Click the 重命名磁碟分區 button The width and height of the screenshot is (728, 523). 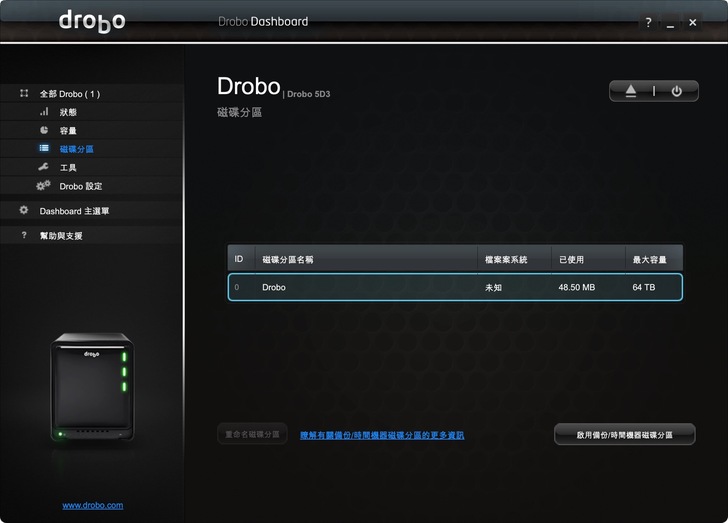pyautogui.click(x=252, y=434)
